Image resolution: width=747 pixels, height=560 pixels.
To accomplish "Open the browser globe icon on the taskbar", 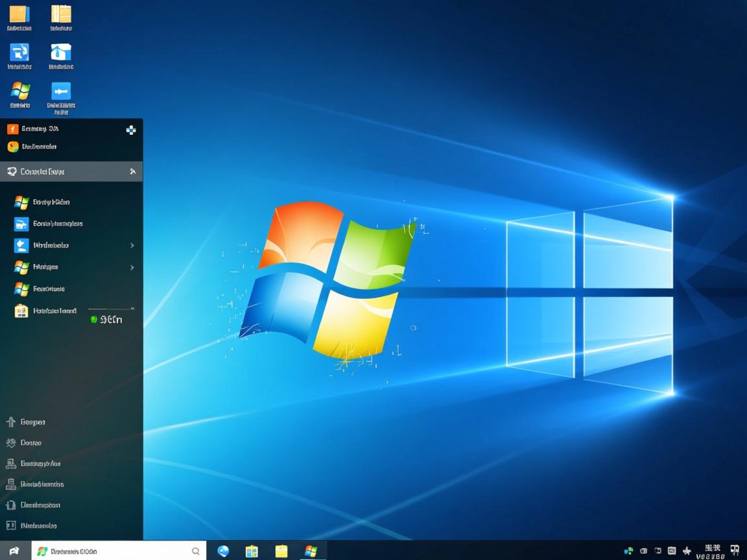I will (x=223, y=551).
